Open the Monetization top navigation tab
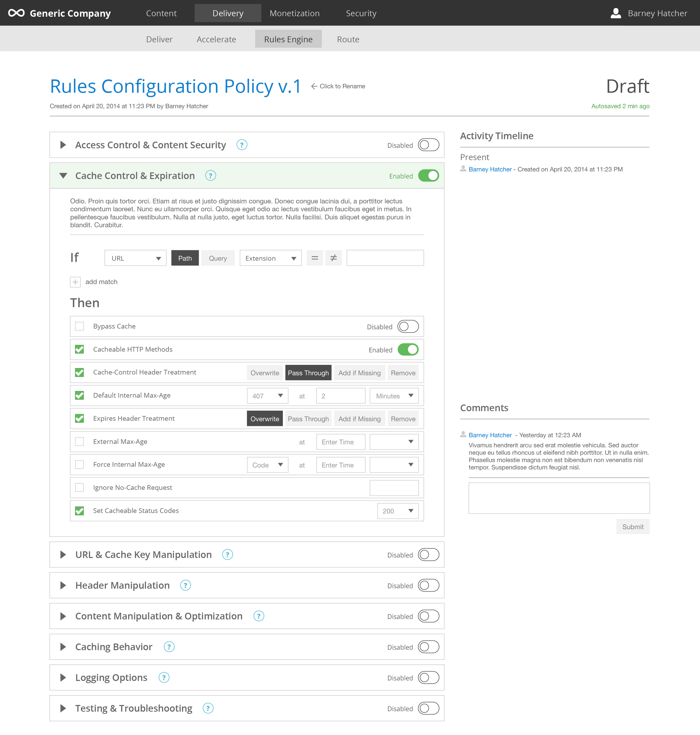This screenshot has width=700, height=735. tap(294, 13)
